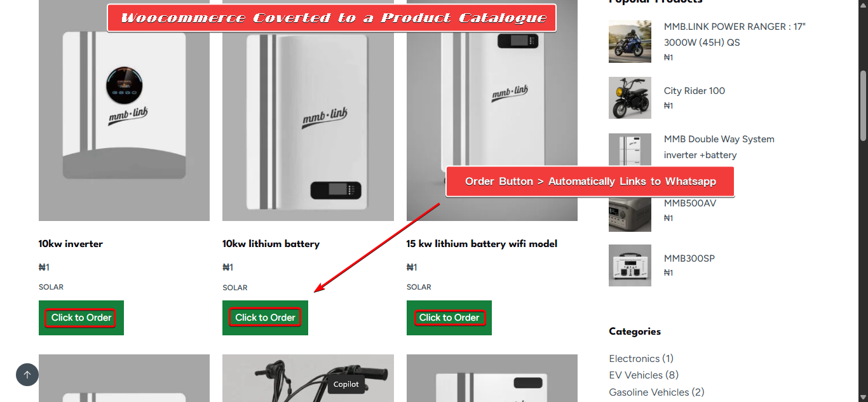Open the 10kw inverter product image
Image resolution: width=868 pixels, height=402 pixels.
(x=124, y=111)
